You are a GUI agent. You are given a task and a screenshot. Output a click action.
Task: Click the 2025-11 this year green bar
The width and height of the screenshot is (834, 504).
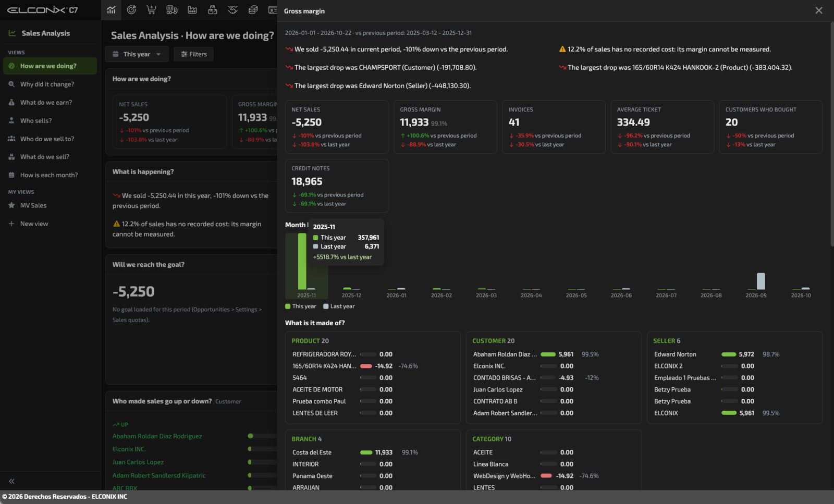click(x=302, y=261)
